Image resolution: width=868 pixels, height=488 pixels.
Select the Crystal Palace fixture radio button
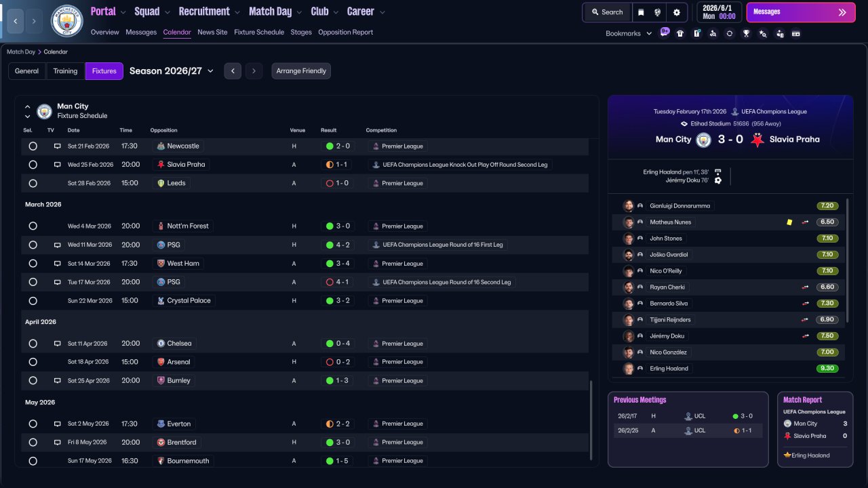[33, 301]
